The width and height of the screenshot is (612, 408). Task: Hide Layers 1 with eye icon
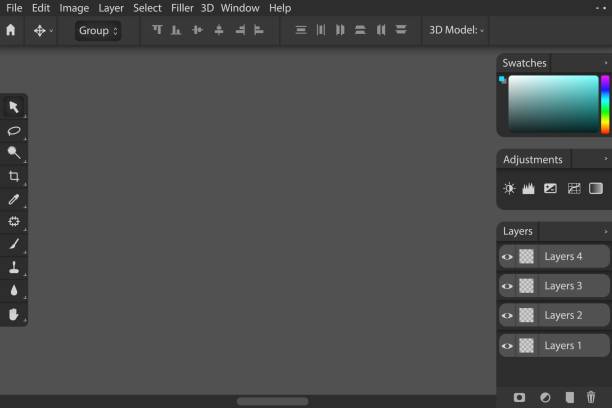pos(507,346)
